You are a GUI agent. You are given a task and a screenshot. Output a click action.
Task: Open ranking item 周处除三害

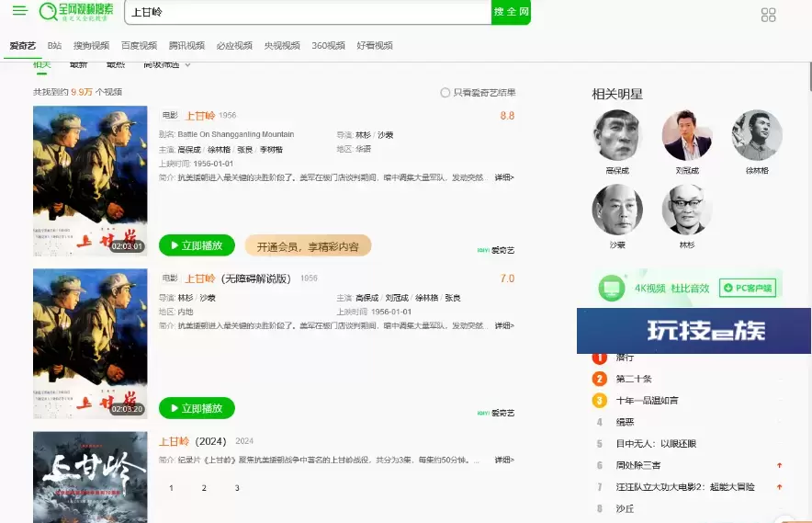[x=638, y=465]
